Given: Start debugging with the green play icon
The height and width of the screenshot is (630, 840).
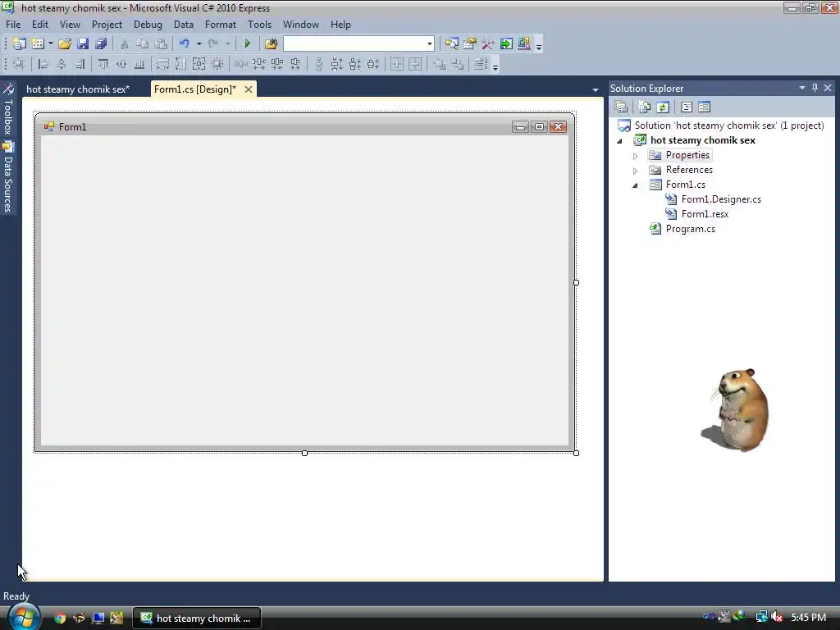Looking at the screenshot, I should click(x=247, y=44).
